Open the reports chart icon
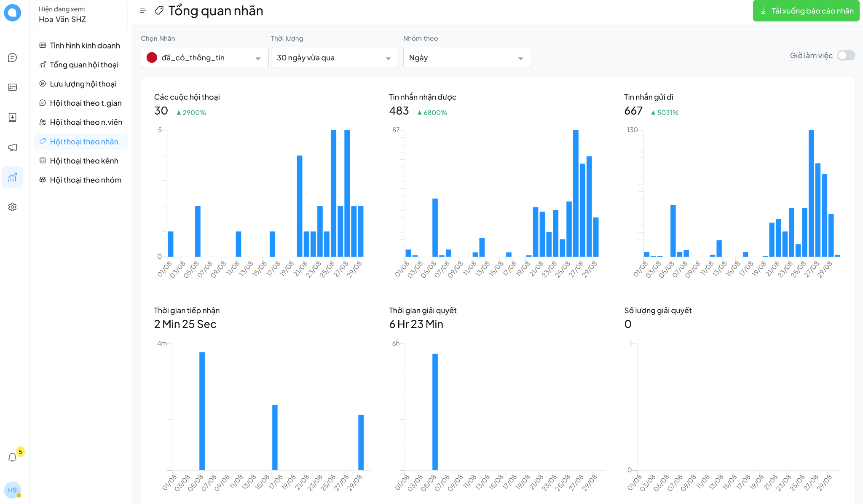 click(x=12, y=177)
